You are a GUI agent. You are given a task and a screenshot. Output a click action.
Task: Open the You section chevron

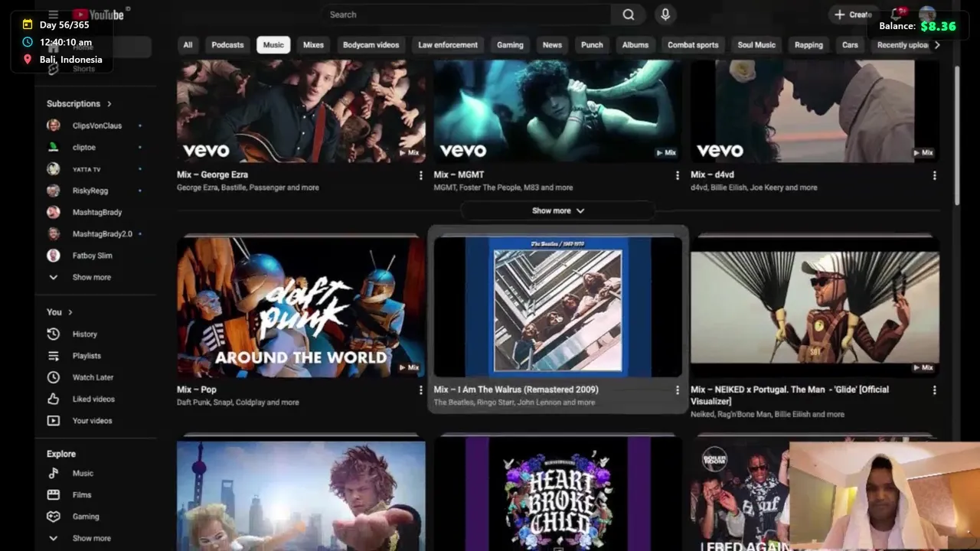(x=70, y=312)
